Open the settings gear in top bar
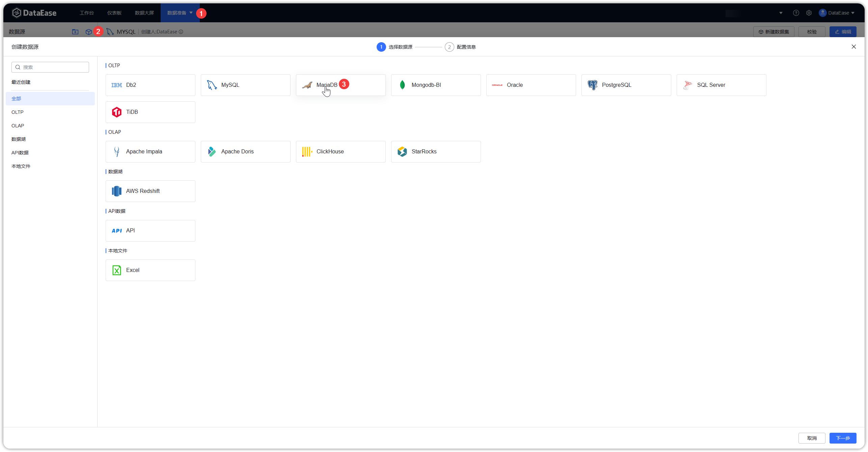This screenshot has width=868, height=452. [809, 12]
